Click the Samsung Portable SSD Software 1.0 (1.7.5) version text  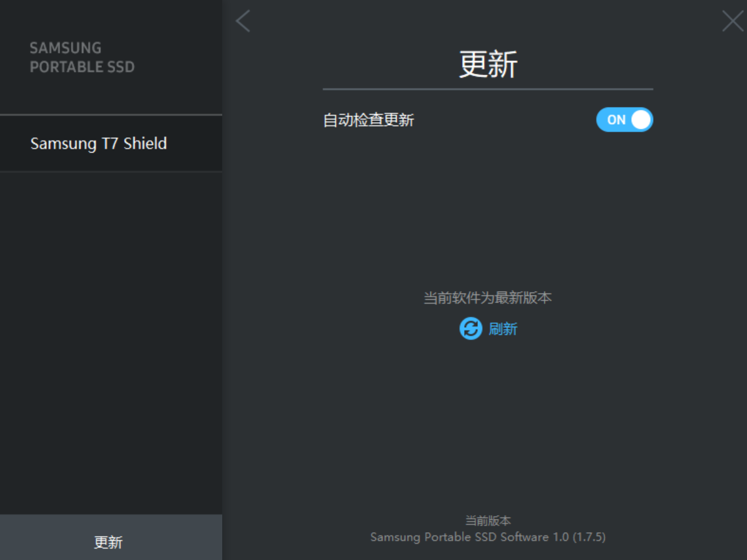(488, 537)
